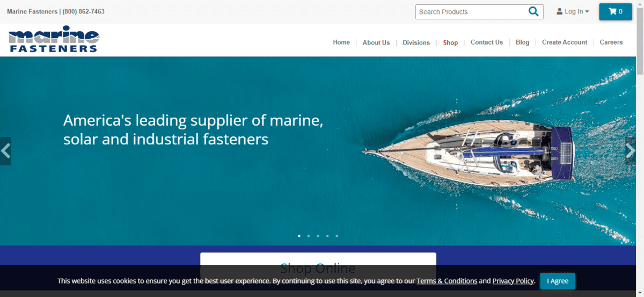Click the page vertical scrollbar
This screenshot has width=644, height=297.
point(640,148)
